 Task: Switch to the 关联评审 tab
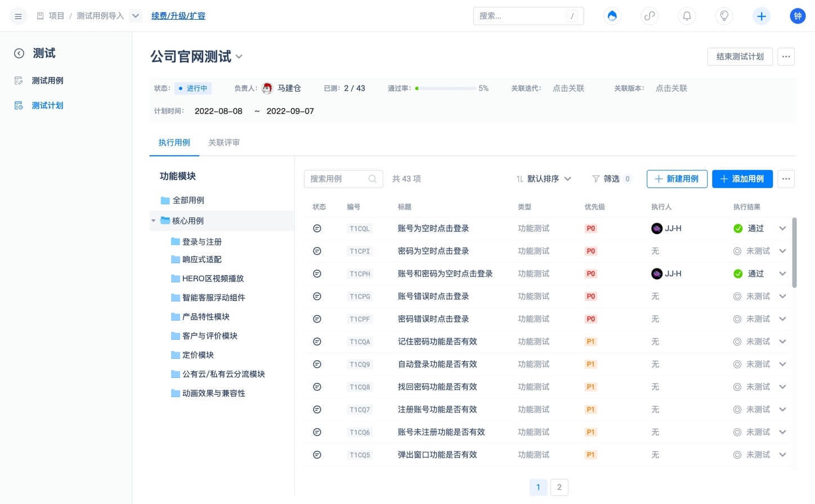point(223,143)
